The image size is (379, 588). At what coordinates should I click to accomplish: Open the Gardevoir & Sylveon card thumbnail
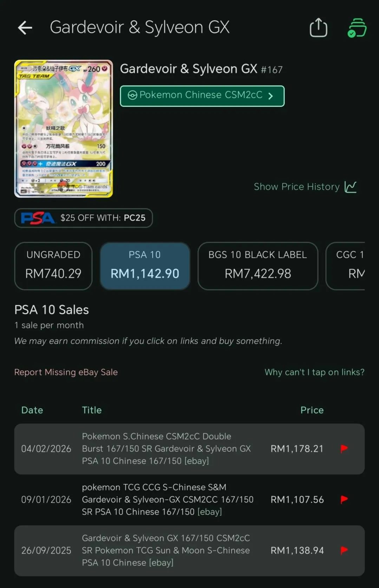(x=64, y=129)
